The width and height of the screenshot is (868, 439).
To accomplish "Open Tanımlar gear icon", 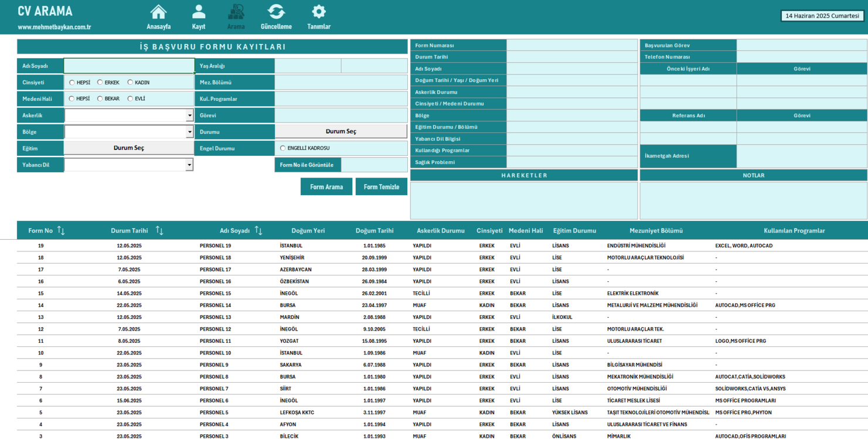I will point(319,12).
